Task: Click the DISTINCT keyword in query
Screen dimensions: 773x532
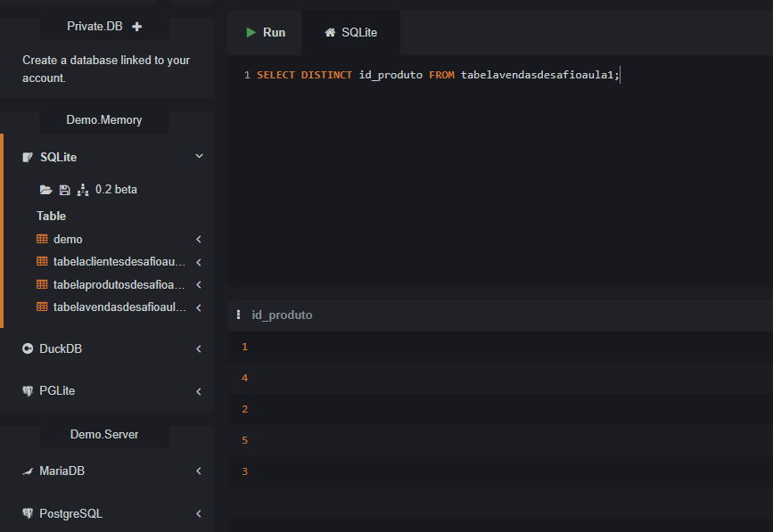Action: 326,75
